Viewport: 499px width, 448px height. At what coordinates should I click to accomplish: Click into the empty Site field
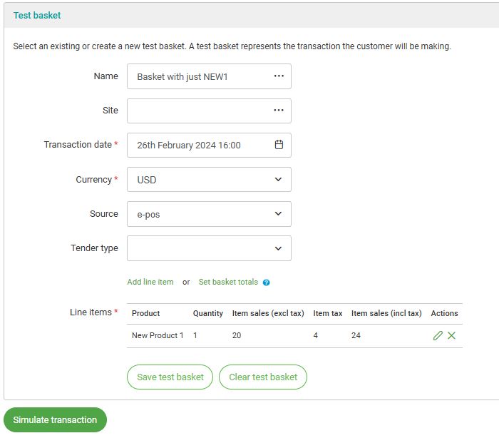point(196,111)
